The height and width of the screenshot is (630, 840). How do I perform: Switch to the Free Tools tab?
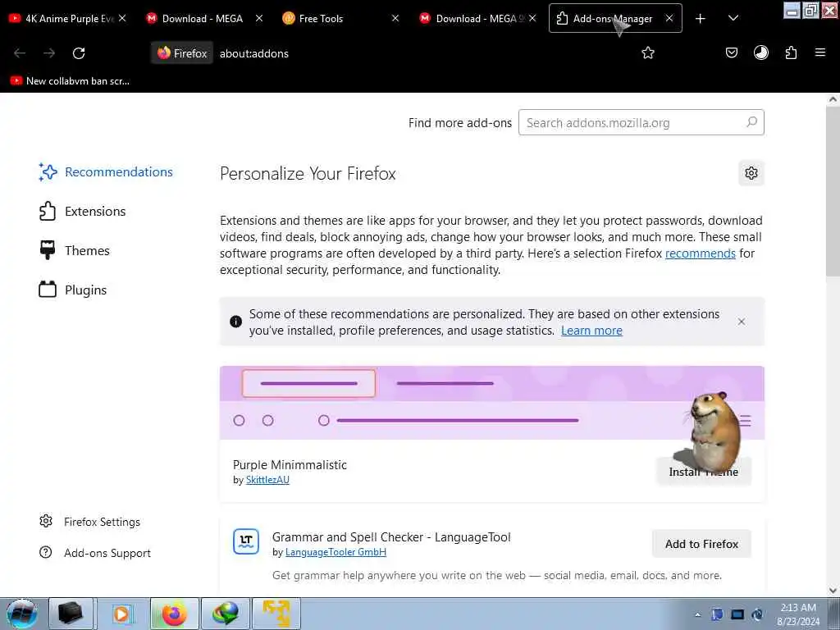[321, 18]
